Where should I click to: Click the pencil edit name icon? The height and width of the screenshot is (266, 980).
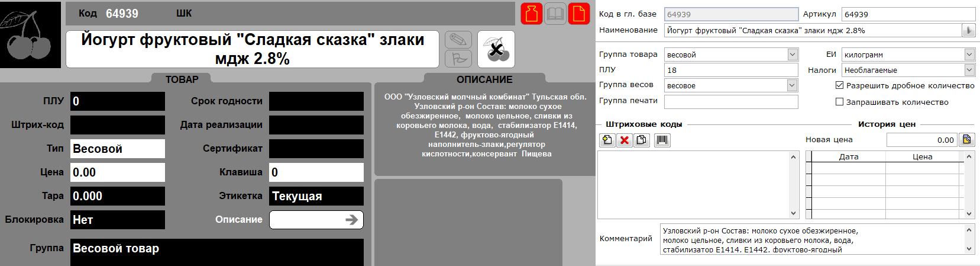(458, 40)
